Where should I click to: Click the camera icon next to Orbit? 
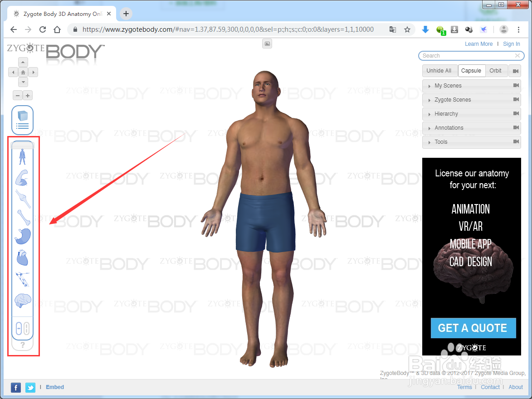click(515, 71)
